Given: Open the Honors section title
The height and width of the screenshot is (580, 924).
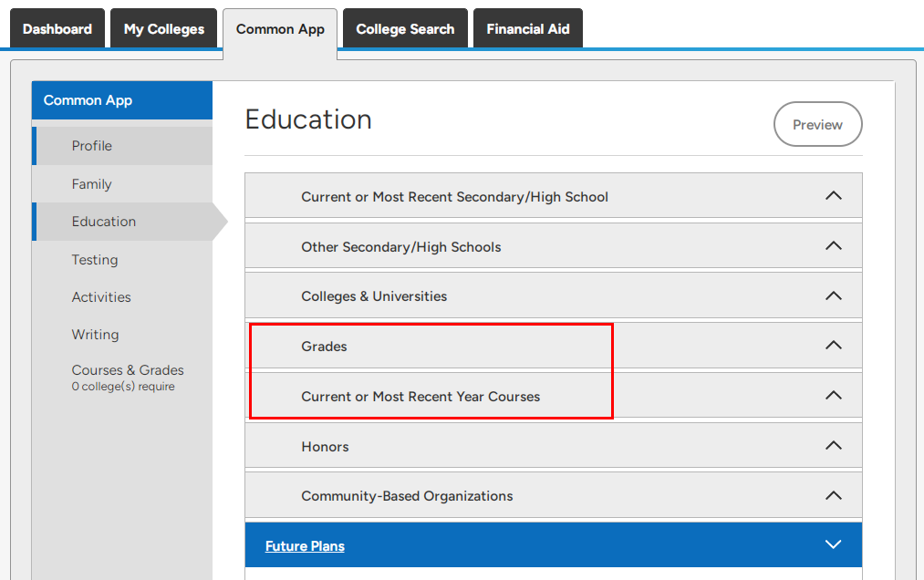Looking at the screenshot, I should click(x=325, y=447).
